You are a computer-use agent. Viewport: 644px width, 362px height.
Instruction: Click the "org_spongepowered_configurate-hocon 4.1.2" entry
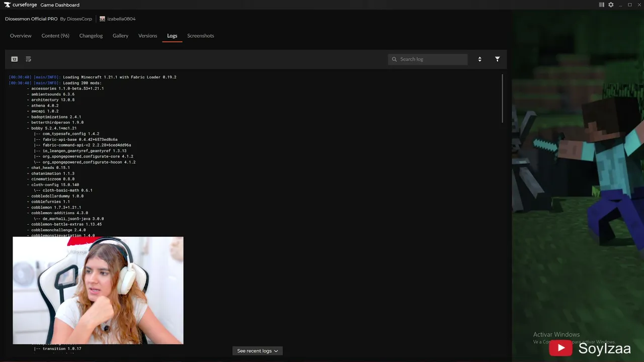(x=89, y=162)
